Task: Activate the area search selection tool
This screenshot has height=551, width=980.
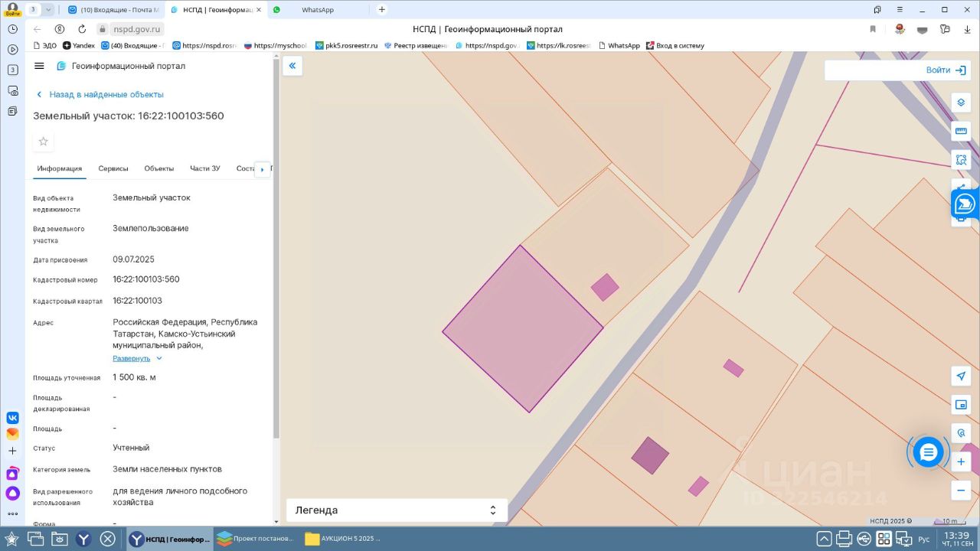Action: pos(961,160)
